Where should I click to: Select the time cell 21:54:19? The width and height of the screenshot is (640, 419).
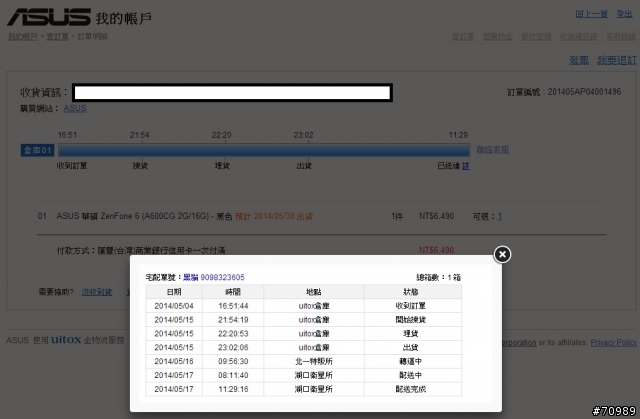coord(233,320)
